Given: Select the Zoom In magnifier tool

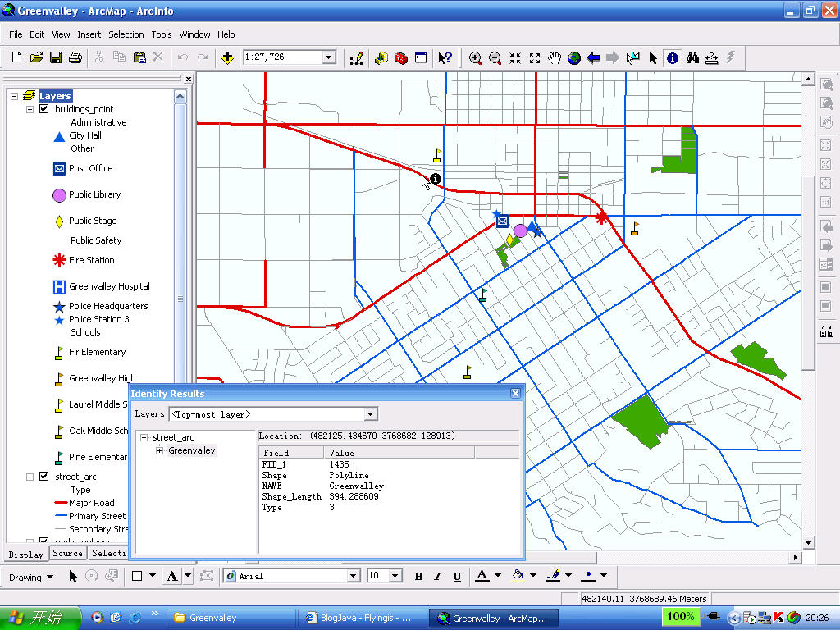Looking at the screenshot, I should [x=475, y=58].
